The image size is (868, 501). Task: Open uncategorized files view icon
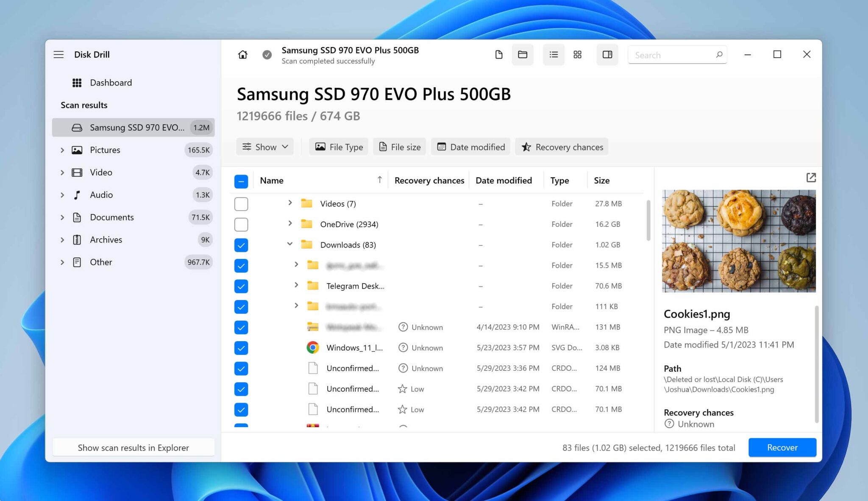pyautogui.click(x=498, y=55)
